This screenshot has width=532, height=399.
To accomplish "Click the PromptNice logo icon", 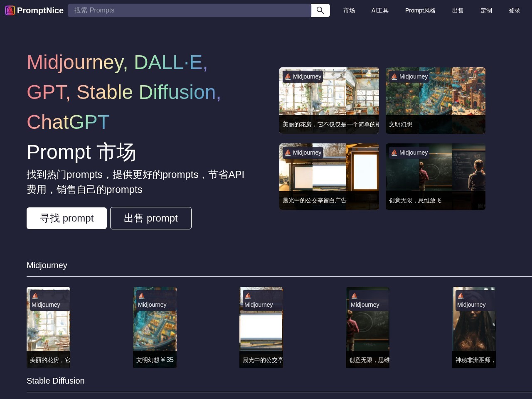I will [9, 10].
